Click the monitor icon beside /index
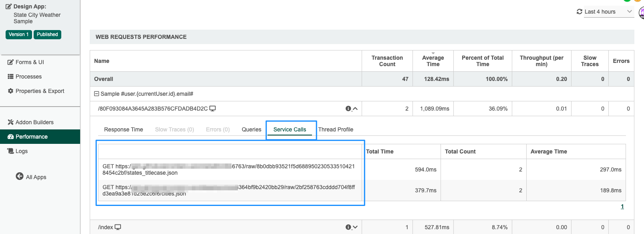 pyautogui.click(x=118, y=227)
